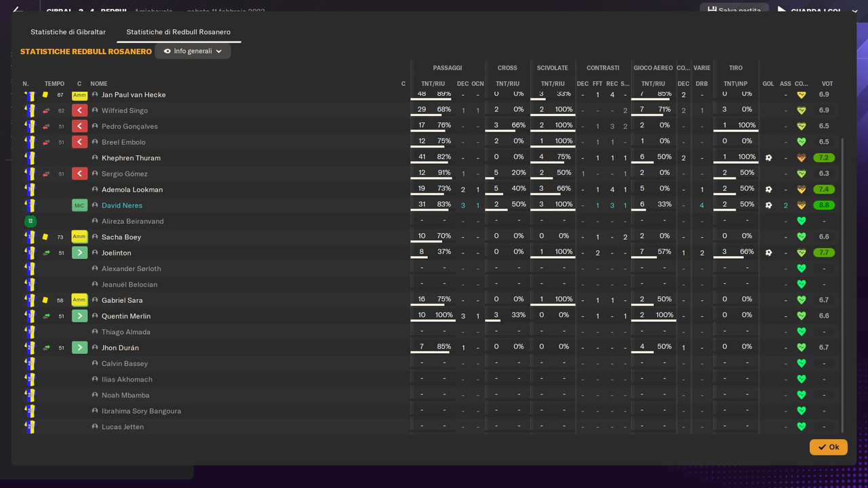The image size is (868, 488).
Task: Select the Statistiche di Redbull Rosanero tab
Action: tap(178, 32)
